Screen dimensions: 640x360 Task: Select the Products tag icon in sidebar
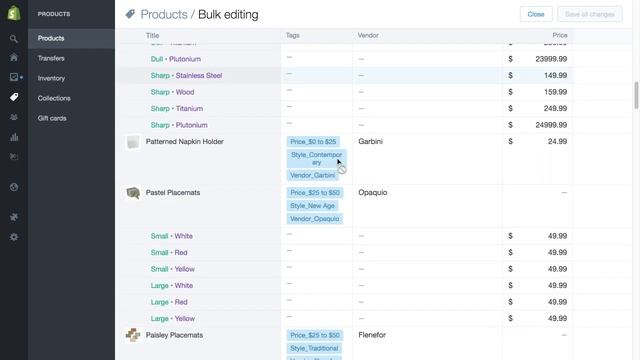pyautogui.click(x=14, y=97)
